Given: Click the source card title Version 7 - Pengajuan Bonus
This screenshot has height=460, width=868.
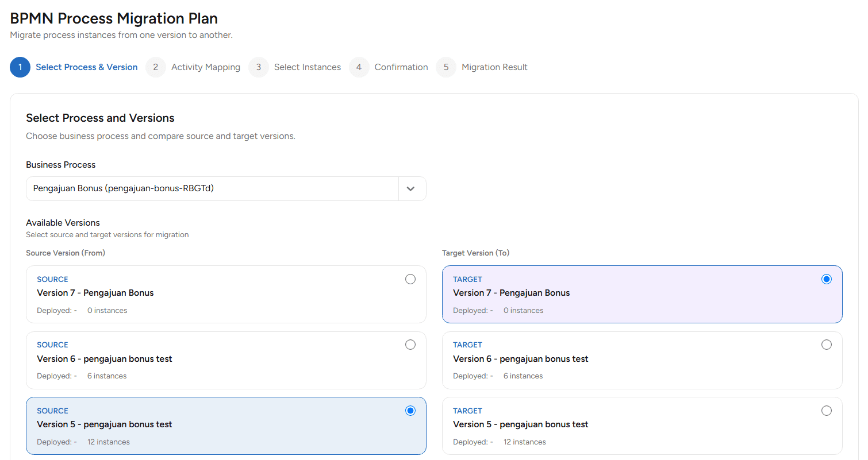Looking at the screenshot, I should pyautogui.click(x=95, y=293).
